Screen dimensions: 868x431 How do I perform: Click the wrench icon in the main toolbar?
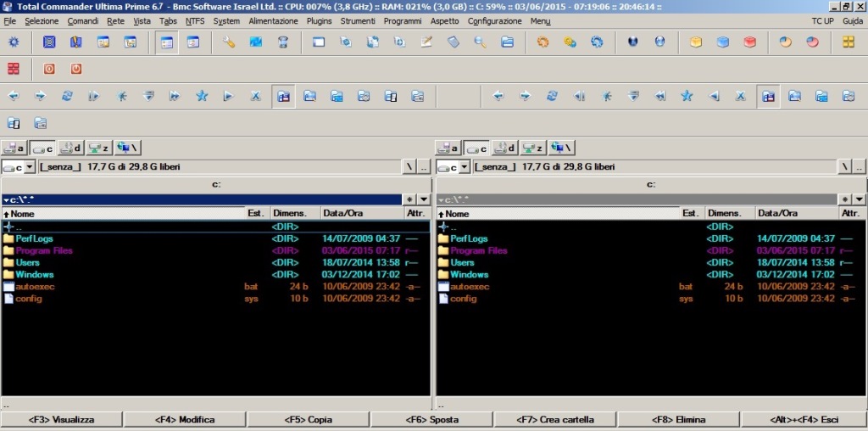point(229,42)
